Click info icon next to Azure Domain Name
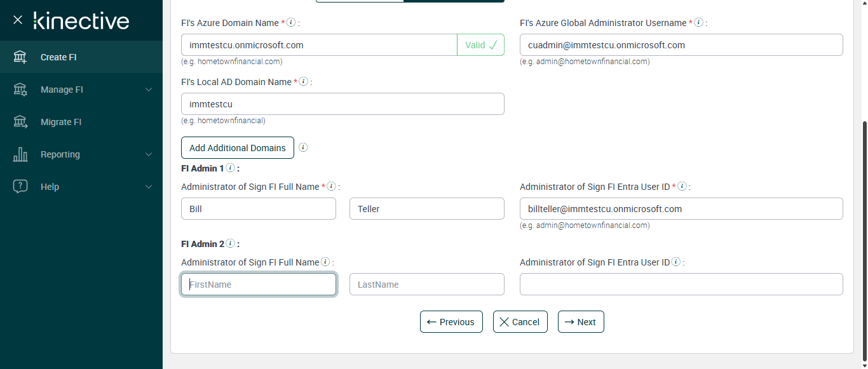This screenshot has width=868, height=369. (291, 22)
